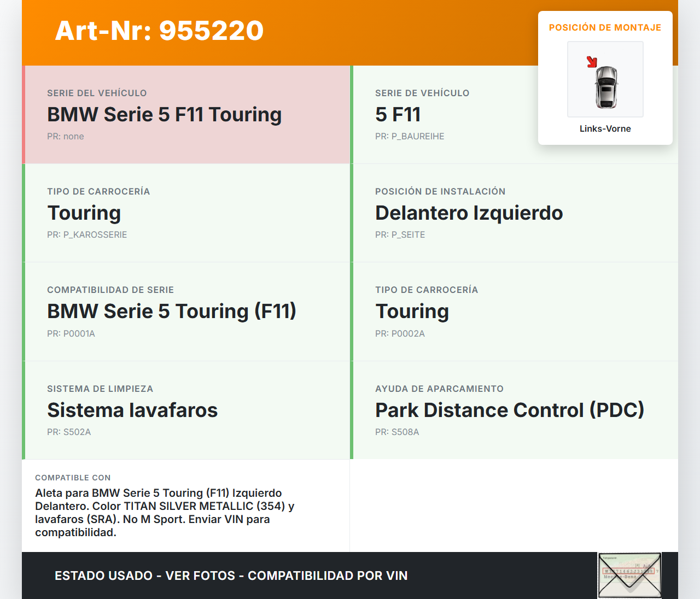Click the 'PR: P_BAUREIHE' code
Screen dimensions: 700x599
click(410, 137)
